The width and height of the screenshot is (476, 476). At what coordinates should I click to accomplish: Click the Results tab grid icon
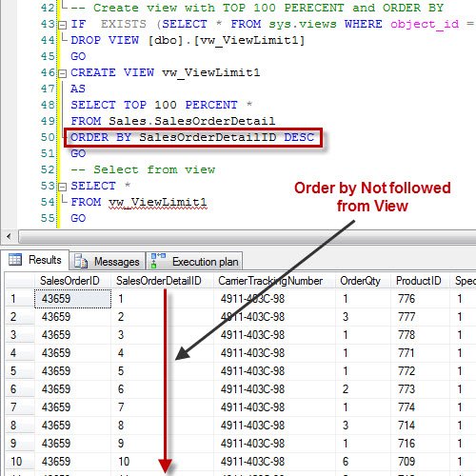click(15, 259)
